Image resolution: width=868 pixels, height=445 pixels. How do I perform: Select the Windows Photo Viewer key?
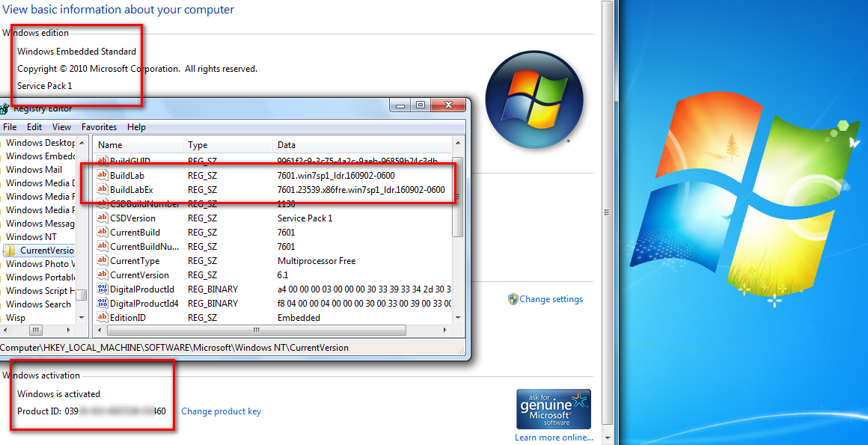[40, 264]
